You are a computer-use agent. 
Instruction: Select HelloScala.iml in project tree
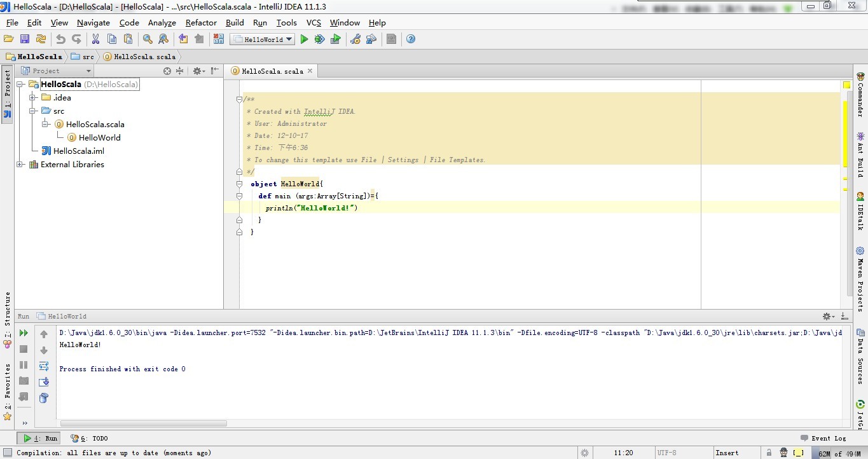[72, 151]
